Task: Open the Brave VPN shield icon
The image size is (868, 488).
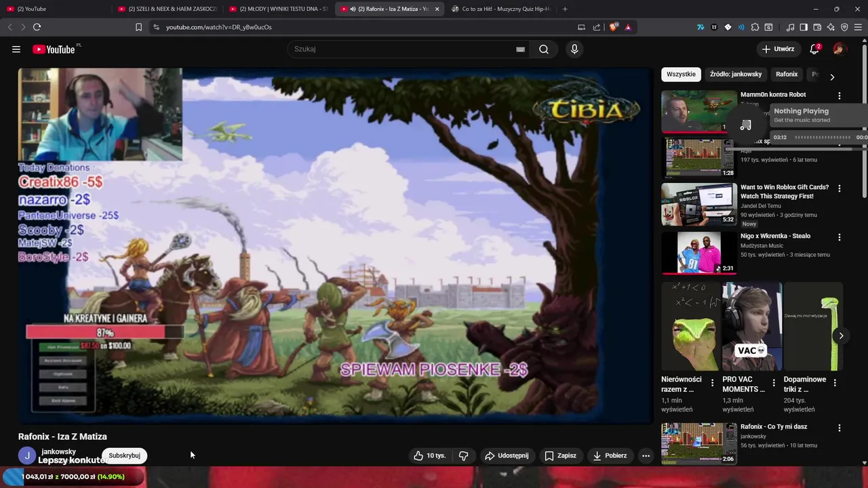Action: pos(844,27)
